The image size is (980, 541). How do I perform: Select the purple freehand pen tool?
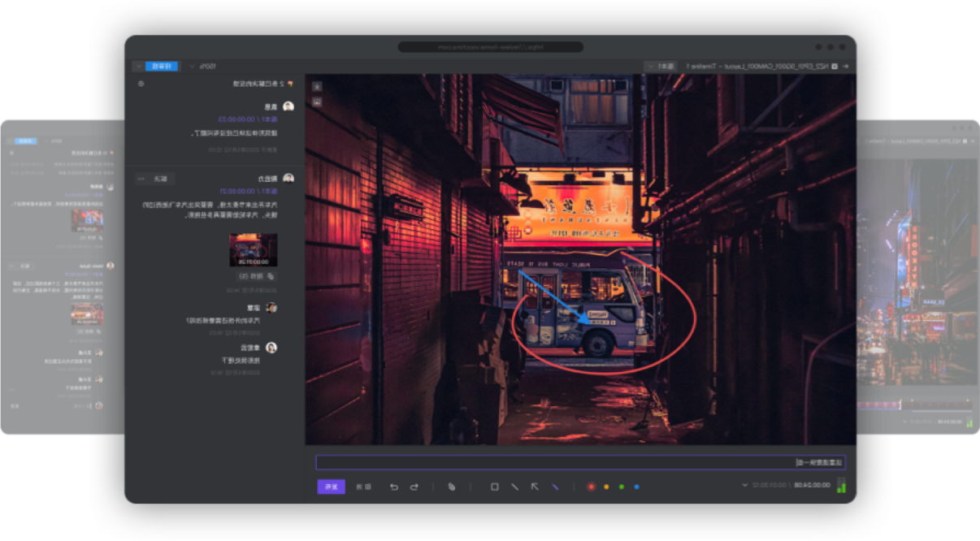click(555, 487)
